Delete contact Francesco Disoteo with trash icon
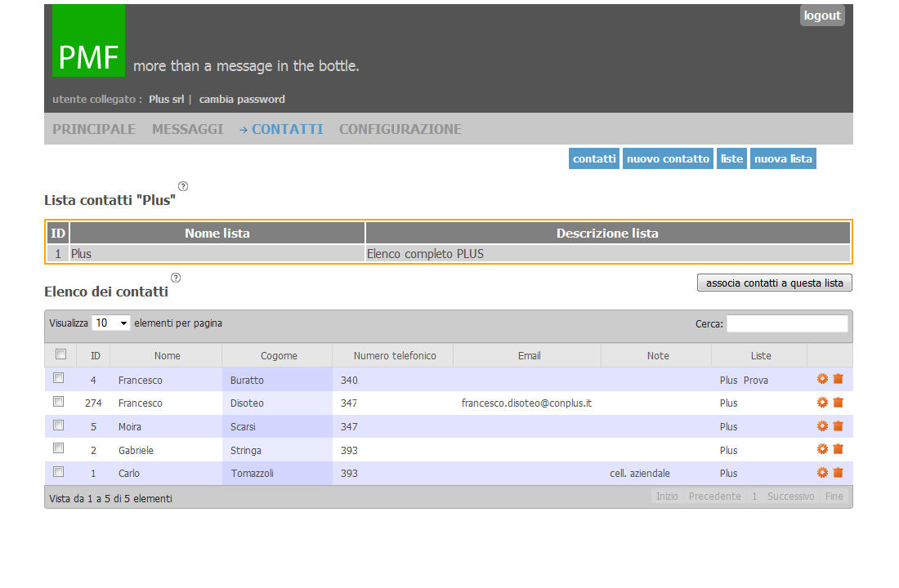Screen dimensions: 899x588 point(839,403)
